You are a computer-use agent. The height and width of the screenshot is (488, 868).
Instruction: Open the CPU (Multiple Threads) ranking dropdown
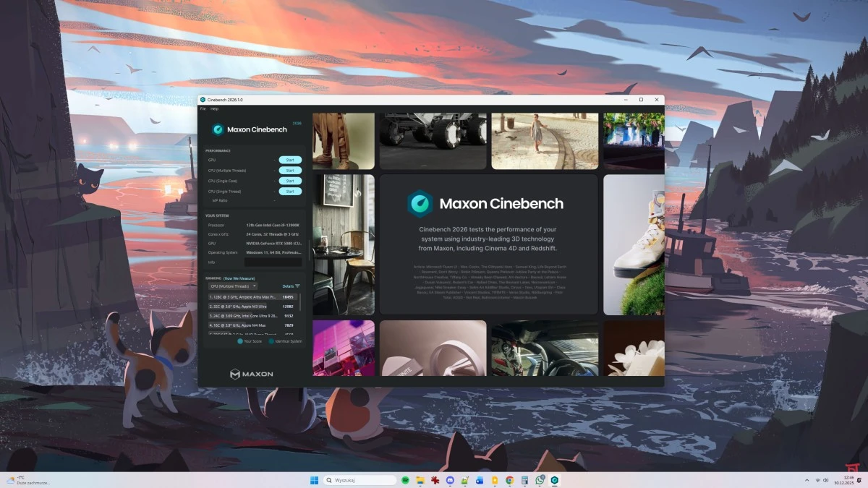233,286
